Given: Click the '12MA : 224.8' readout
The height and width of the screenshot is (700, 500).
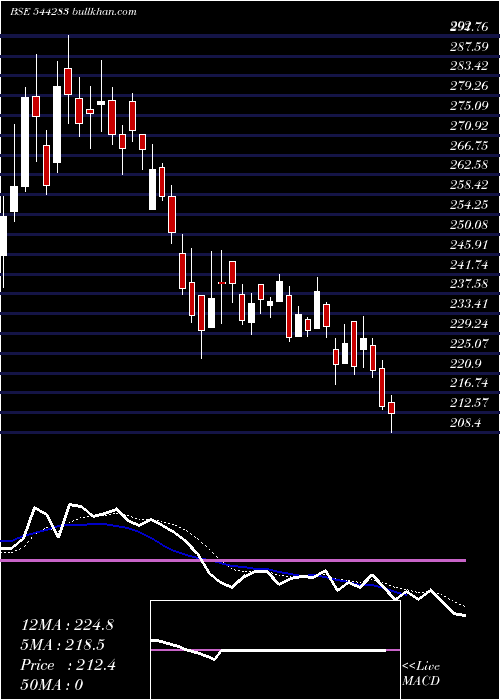Looking at the screenshot, I should (x=67, y=625).
